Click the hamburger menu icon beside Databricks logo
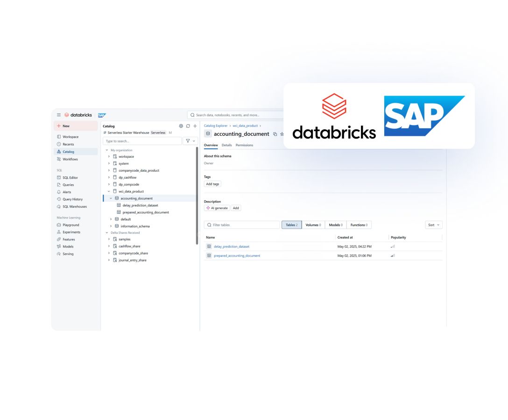The height and width of the screenshot is (420, 508). tap(59, 115)
